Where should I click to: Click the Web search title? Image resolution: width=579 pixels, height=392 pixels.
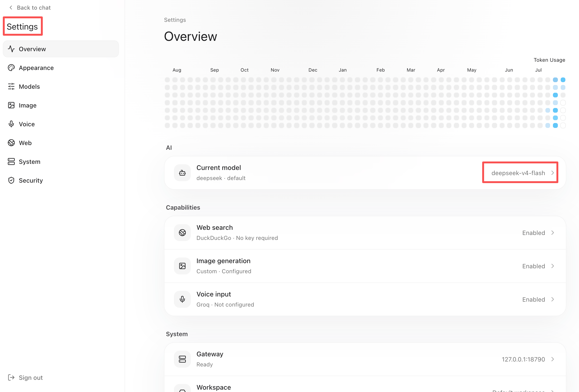[x=215, y=227]
